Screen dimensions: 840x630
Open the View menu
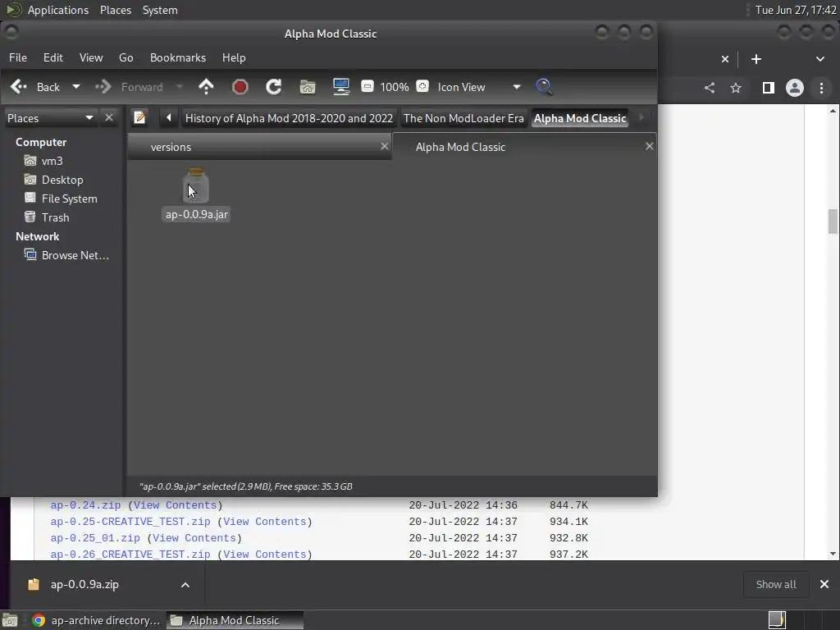[x=91, y=57]
